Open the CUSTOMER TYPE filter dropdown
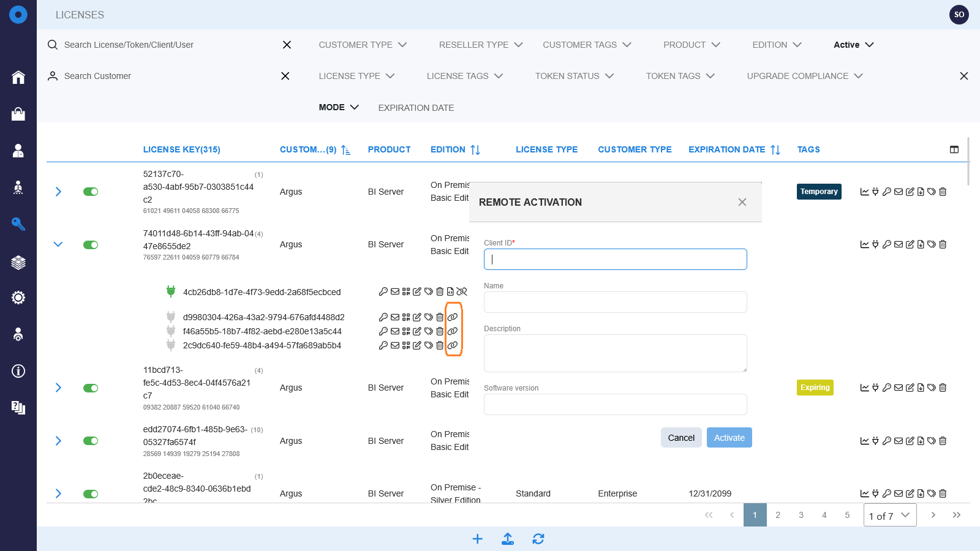 [x=361, y=44]
